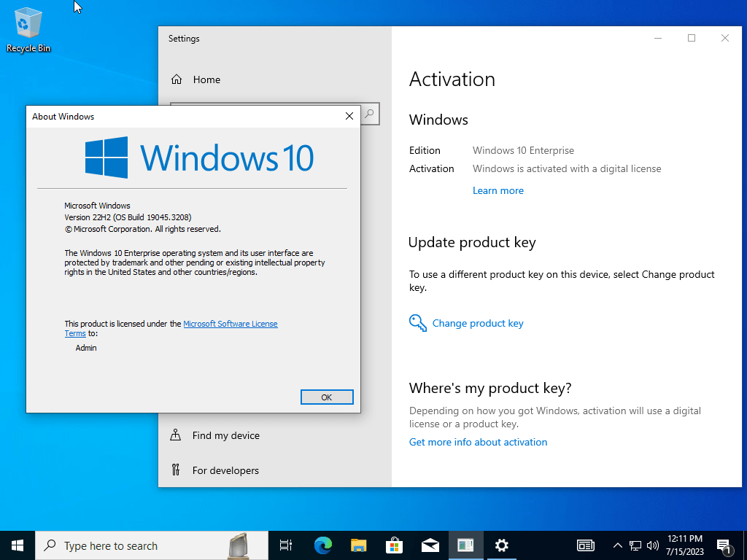
Task: Open the Windows Start menu
Action: click(x=18, y=545)
